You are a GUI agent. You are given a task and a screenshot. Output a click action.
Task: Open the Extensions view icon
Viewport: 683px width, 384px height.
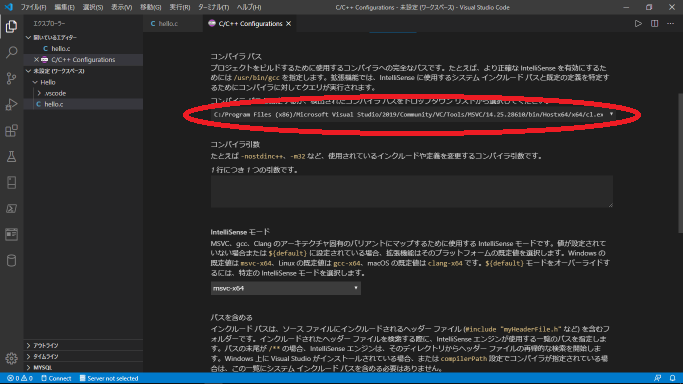click(11, 131)
